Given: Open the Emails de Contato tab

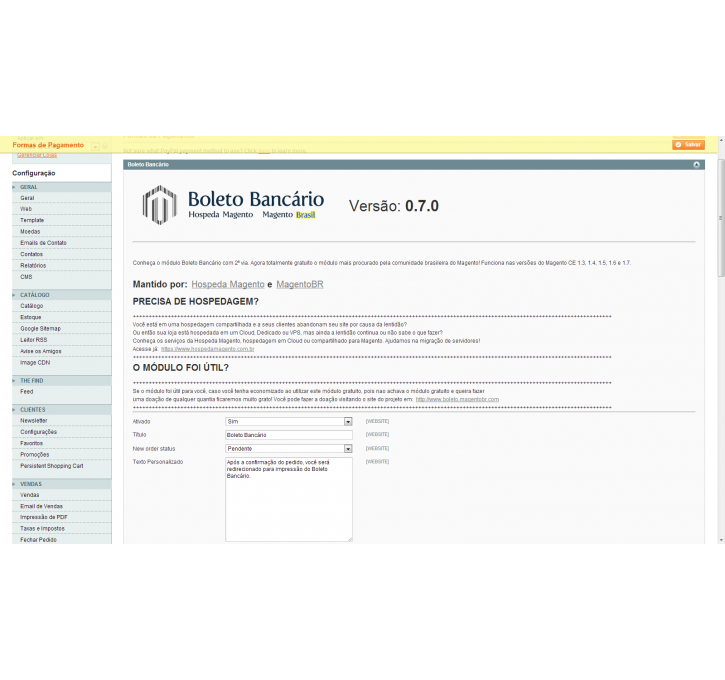Looking at the screenshot, I should (61, 243).
